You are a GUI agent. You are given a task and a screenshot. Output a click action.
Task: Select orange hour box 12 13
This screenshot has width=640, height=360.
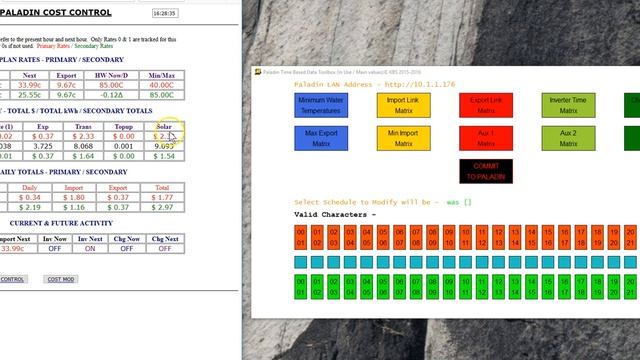[x=498, y=237]
